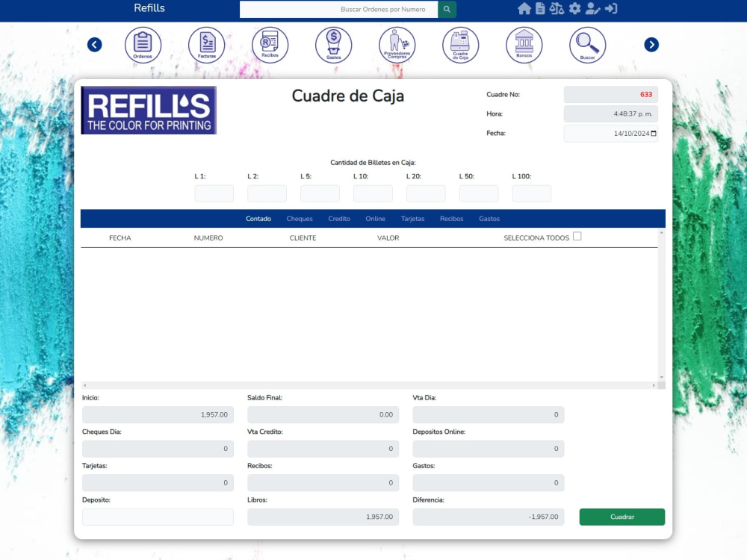Click the Vta Dia field
The height and width of the screenshot is (560, 747).
(489, 414)
